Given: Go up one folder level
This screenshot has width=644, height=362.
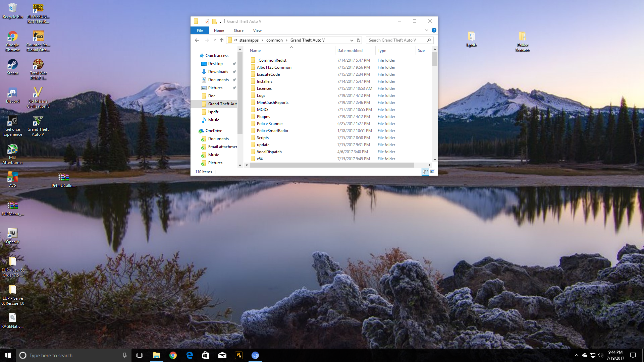Looking at the screenshot, I should click(x=222, y=40).
